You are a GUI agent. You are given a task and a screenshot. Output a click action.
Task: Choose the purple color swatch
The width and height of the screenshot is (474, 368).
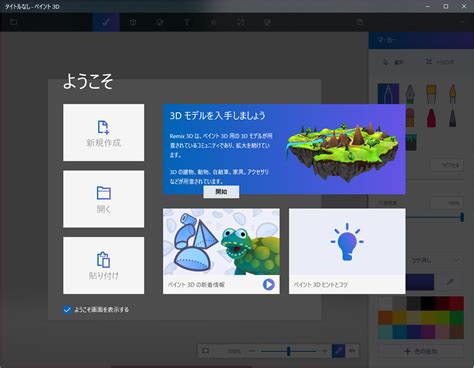click(x=428, y=332)
